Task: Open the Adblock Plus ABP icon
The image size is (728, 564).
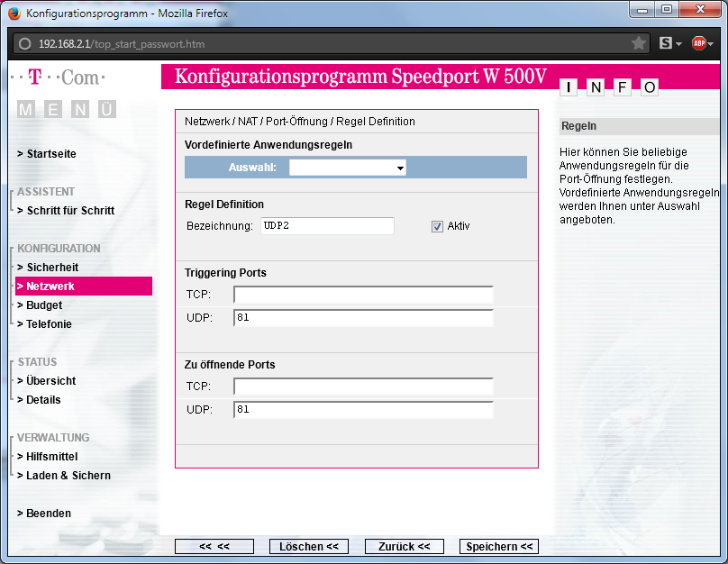Action: [699, 43]
